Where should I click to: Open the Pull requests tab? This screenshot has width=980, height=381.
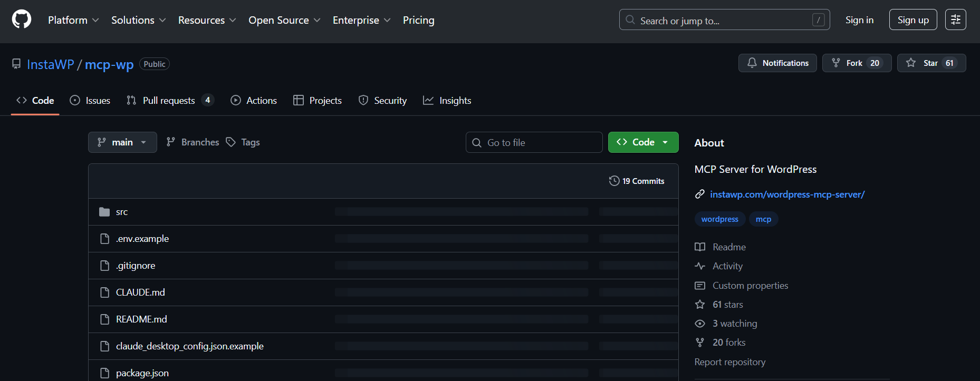click(169, 101)
